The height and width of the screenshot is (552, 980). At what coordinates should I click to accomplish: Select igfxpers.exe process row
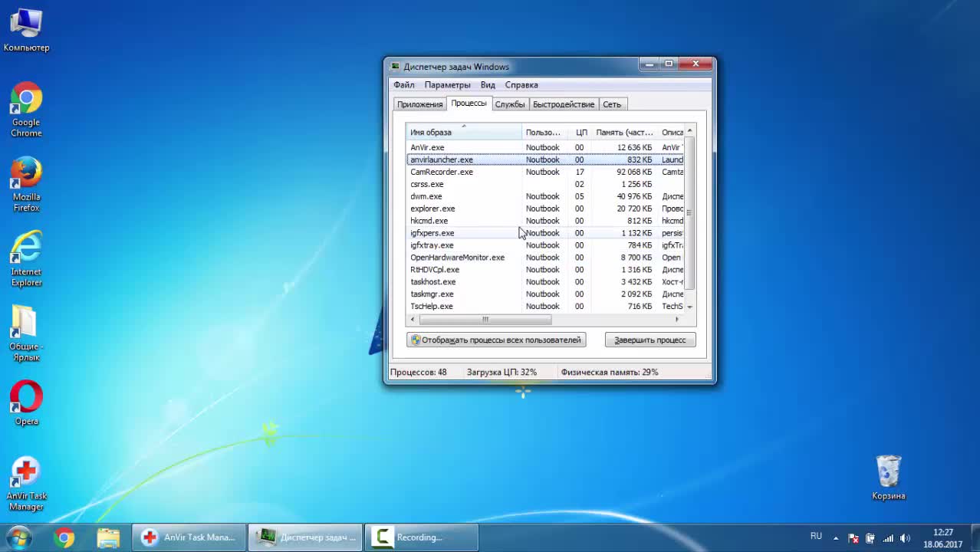tap(545, 233)
